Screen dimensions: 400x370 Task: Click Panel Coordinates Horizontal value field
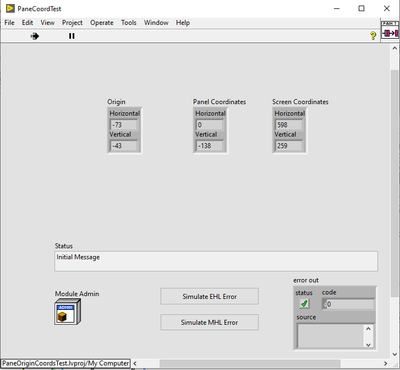[x=209, y=125]
